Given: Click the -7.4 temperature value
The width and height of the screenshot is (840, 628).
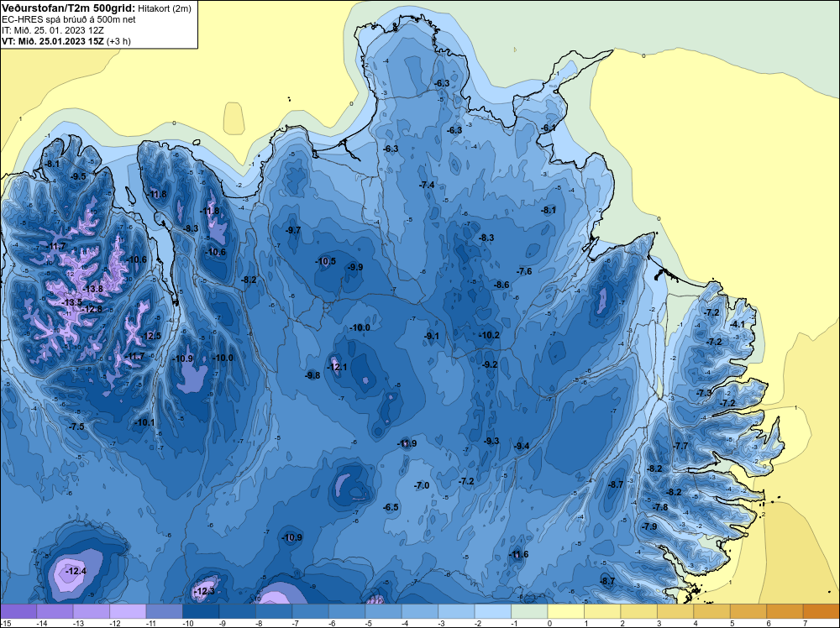Looking at the screenshot, I should [x=426, y=185].
